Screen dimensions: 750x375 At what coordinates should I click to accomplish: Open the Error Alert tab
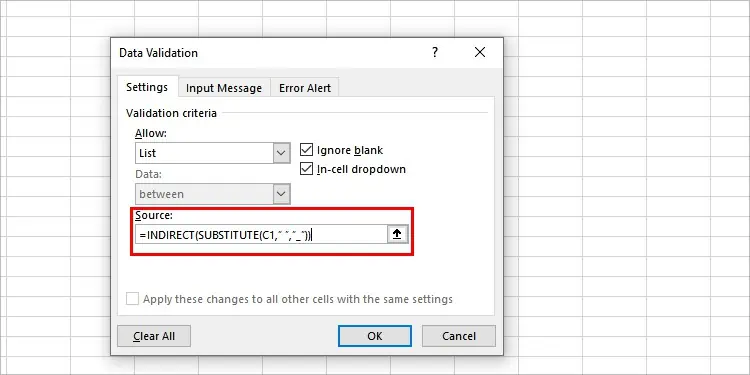point(305,88)
